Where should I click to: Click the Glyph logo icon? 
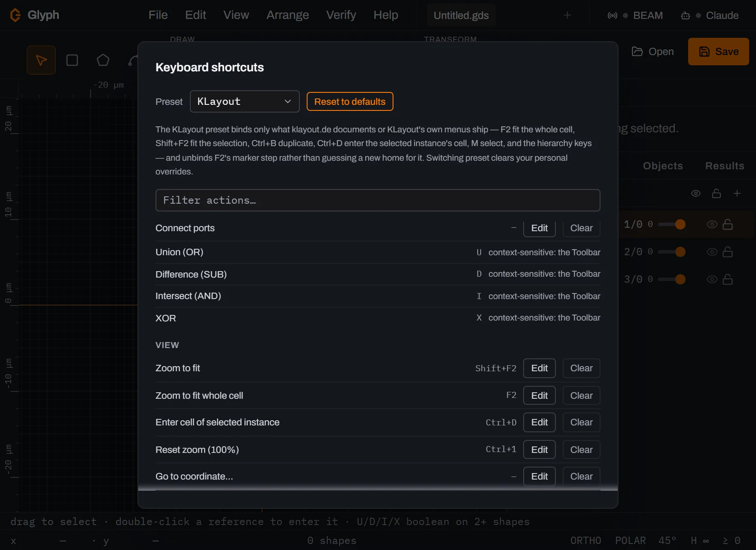[x=15, y=15]
